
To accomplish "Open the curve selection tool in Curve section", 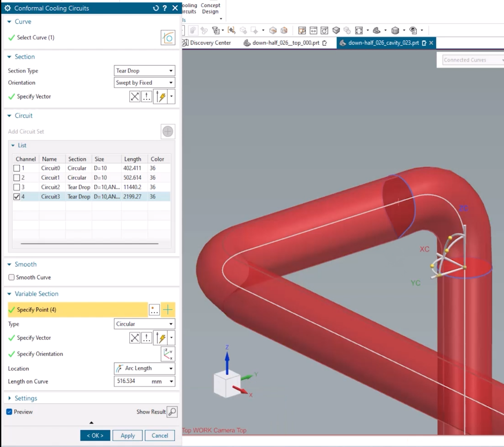I will point(168,37).
